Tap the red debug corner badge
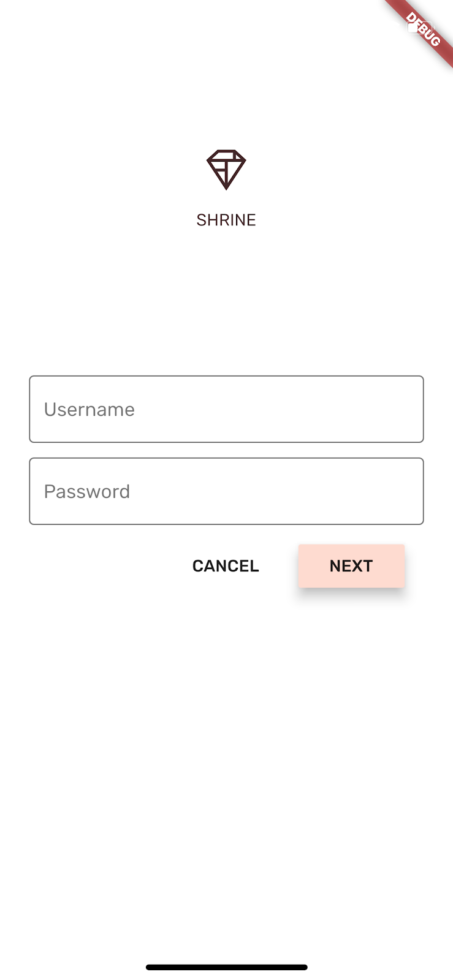 tap(422, 31)
